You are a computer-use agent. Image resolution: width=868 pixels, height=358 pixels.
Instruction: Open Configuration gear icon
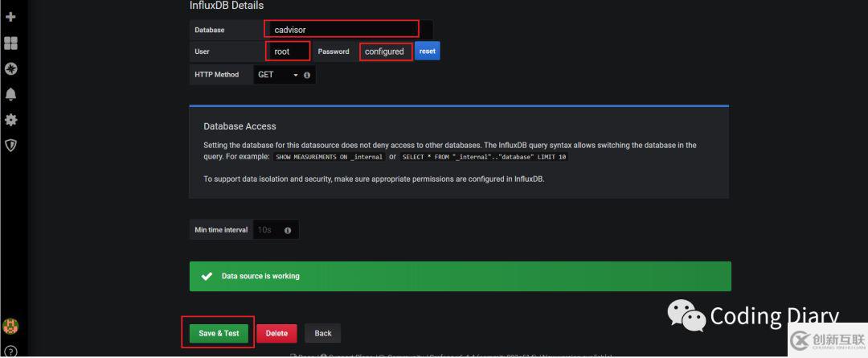(10, 120)
